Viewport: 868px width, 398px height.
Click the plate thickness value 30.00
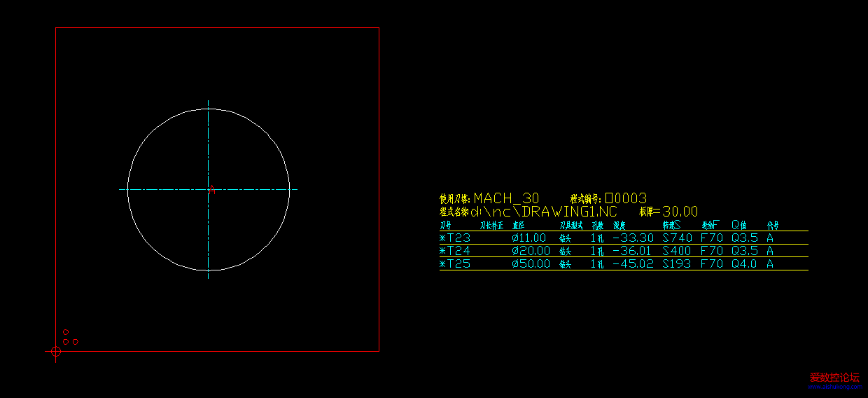click(x=680, y=212)
